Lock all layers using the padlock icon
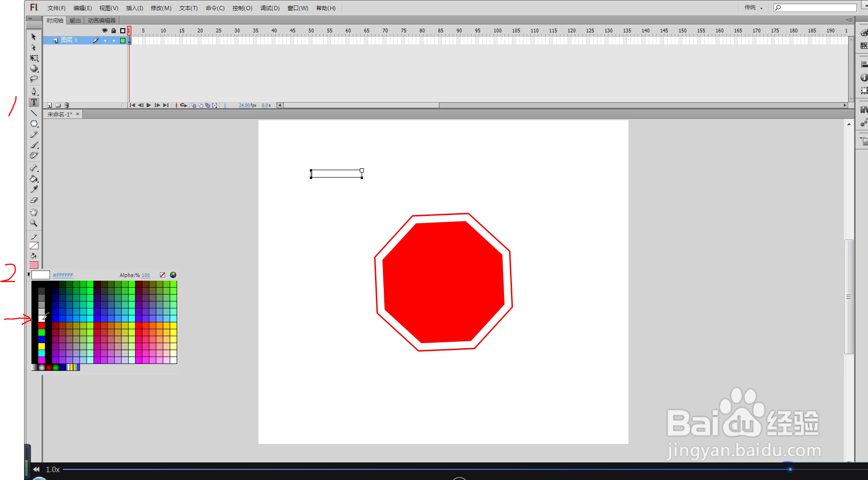Screen dimensions: 868x480 click(x=114, y=31)
